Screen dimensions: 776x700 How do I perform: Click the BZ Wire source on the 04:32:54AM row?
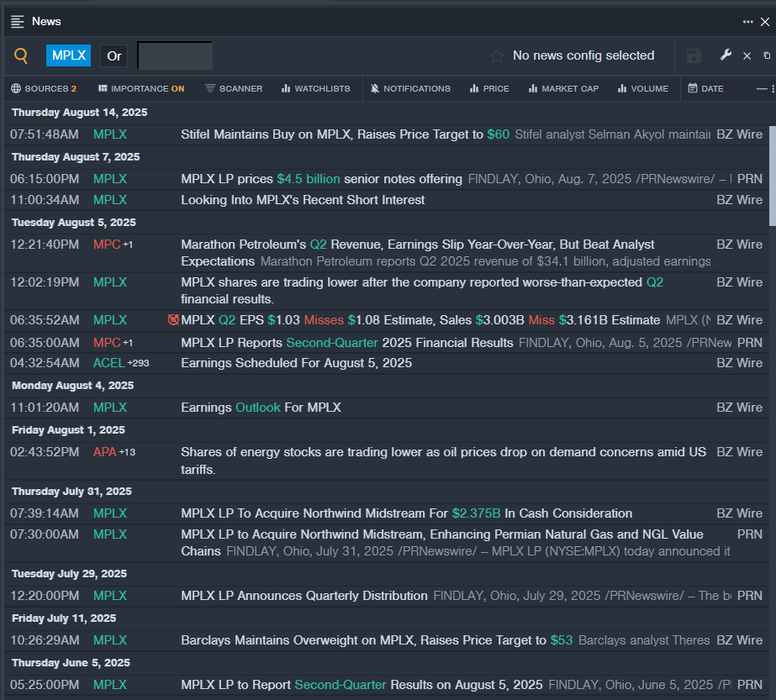tap(739, 363)
